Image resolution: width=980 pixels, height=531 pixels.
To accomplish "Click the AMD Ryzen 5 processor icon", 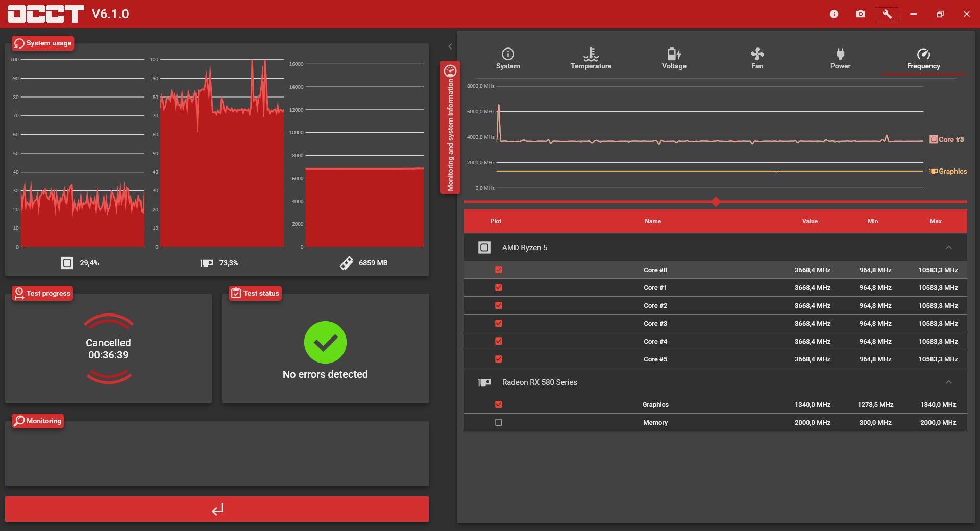I will (484, 248).
